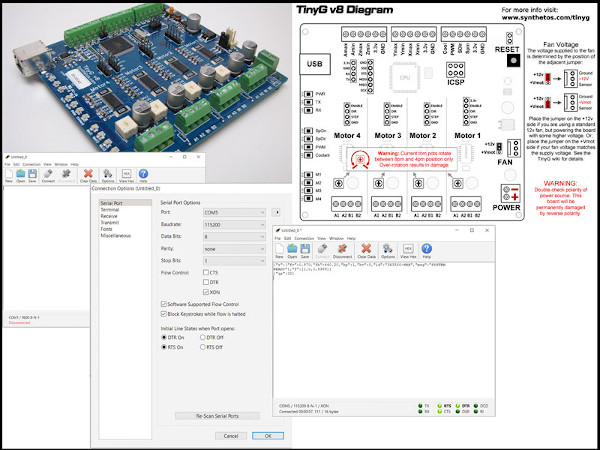600x450 pixels.
Task: Click Cancel in Connection Options dialog
Action: tap(231, 436)
